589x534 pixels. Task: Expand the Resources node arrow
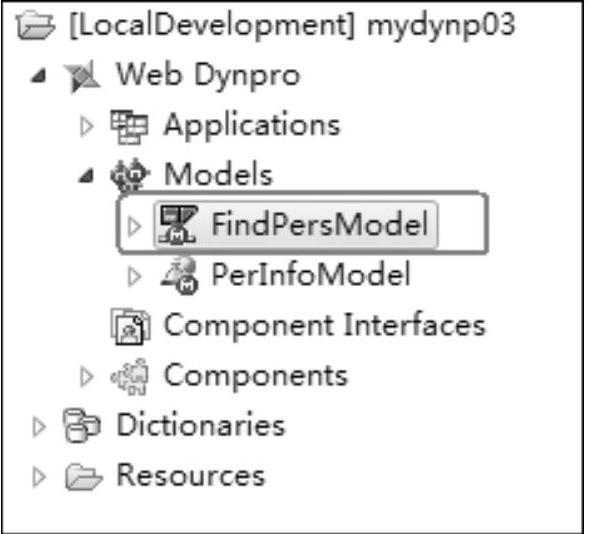click(39, 477)
